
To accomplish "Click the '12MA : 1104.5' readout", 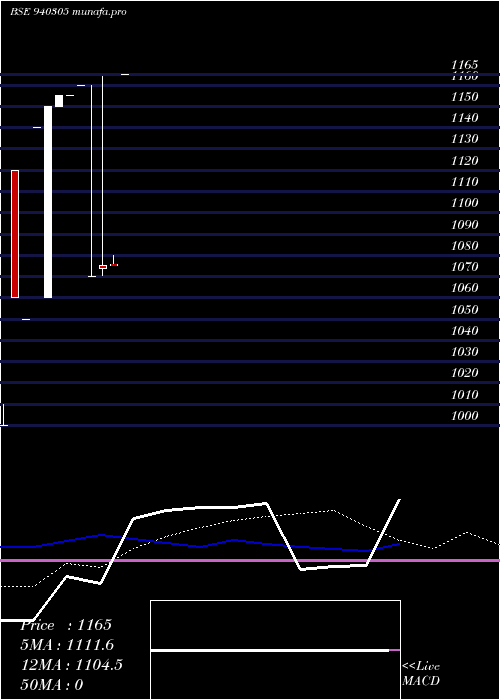I will 71,665.
